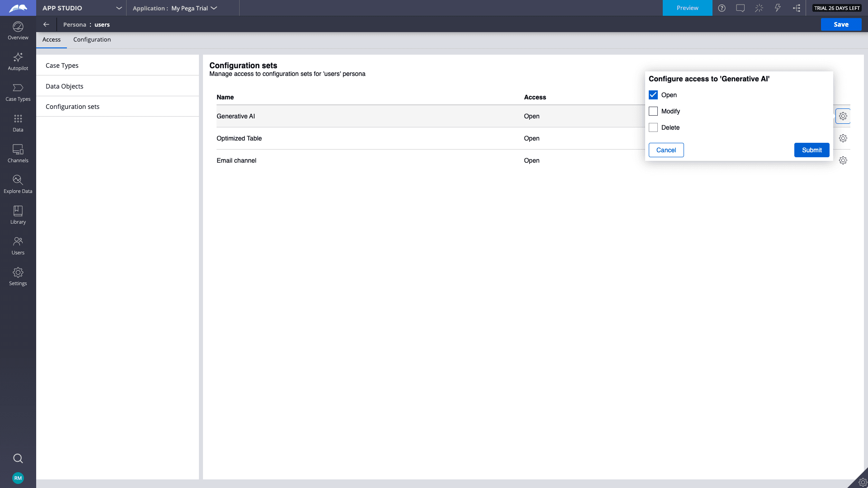Click Submit in the access popup

pos(811,150)
